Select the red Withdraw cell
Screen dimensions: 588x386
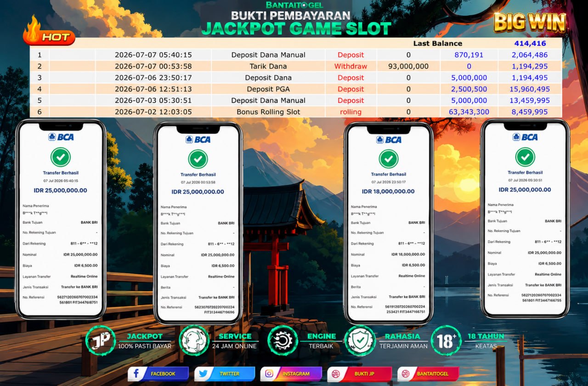point(351,66)
